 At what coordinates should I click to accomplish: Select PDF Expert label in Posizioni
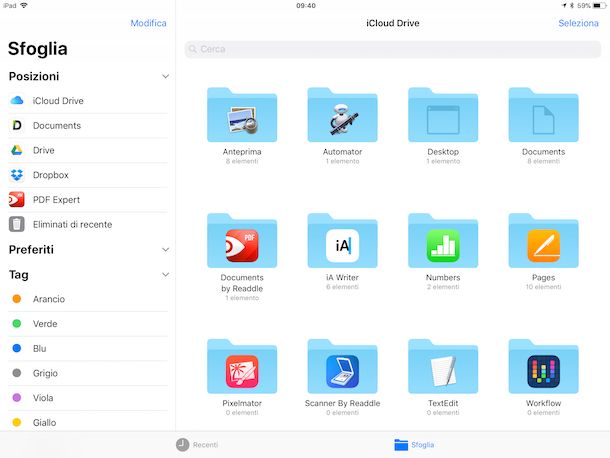coord(56,200)
